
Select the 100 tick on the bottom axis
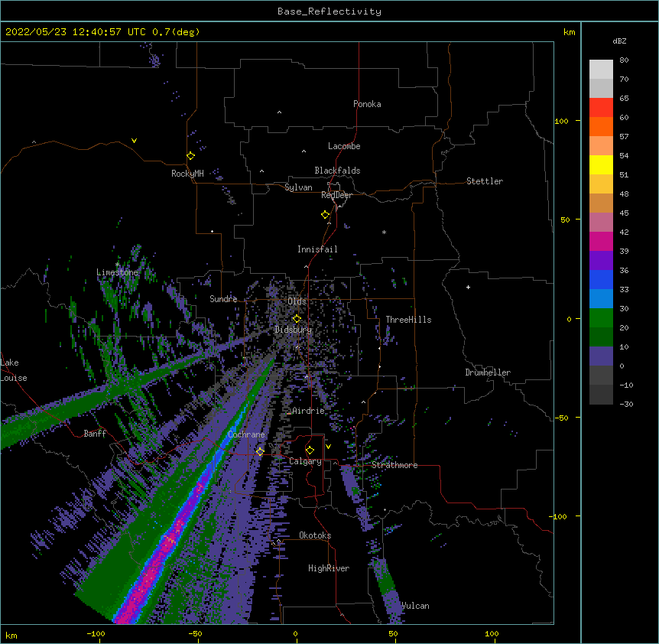coord(492,633)
